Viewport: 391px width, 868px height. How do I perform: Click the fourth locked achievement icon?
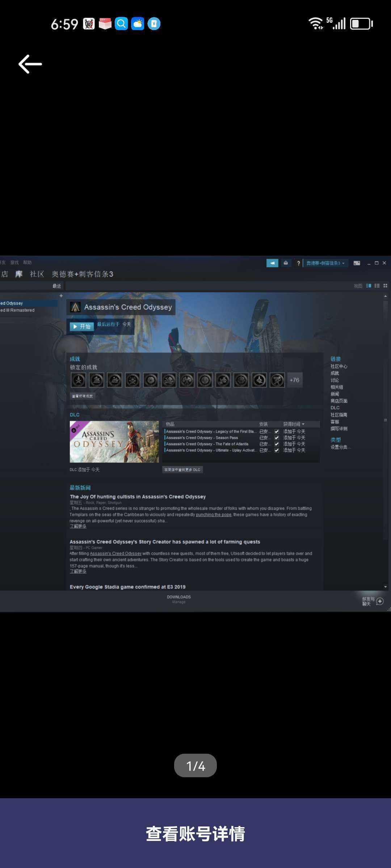133,380
